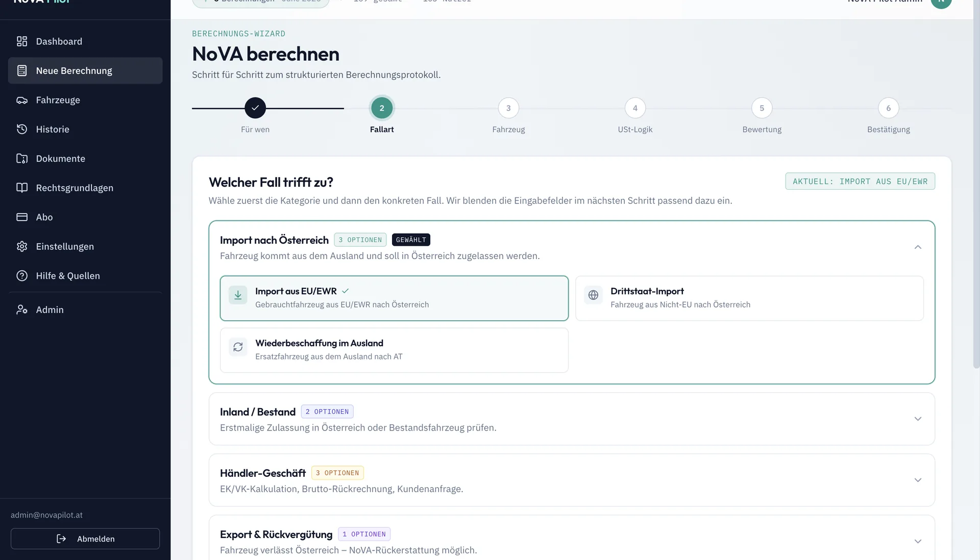This screenshot has height=560, width=980.
Task: Click the BERECHNUNGS-WIZARD label
Action: click(238, 34)
